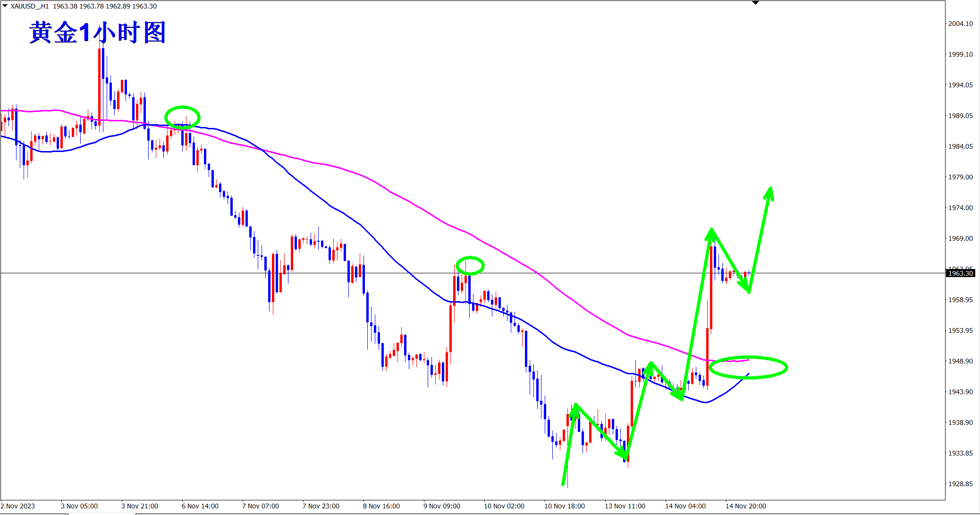Click the OHLC values text in chart header
The width and height of the screenshot is (980, 515).
[105, 6]
